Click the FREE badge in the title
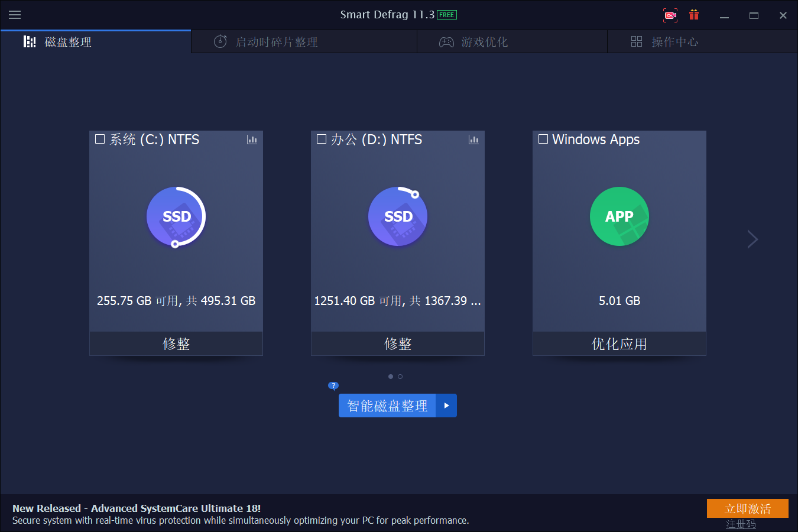The image size is (798, 532). pyautogui.click(x=447, y=14)
